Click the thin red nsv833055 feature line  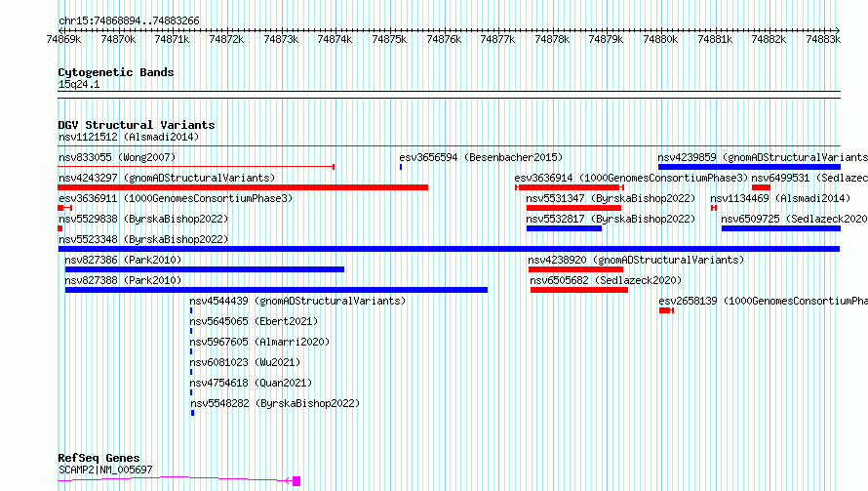[196, 166]
